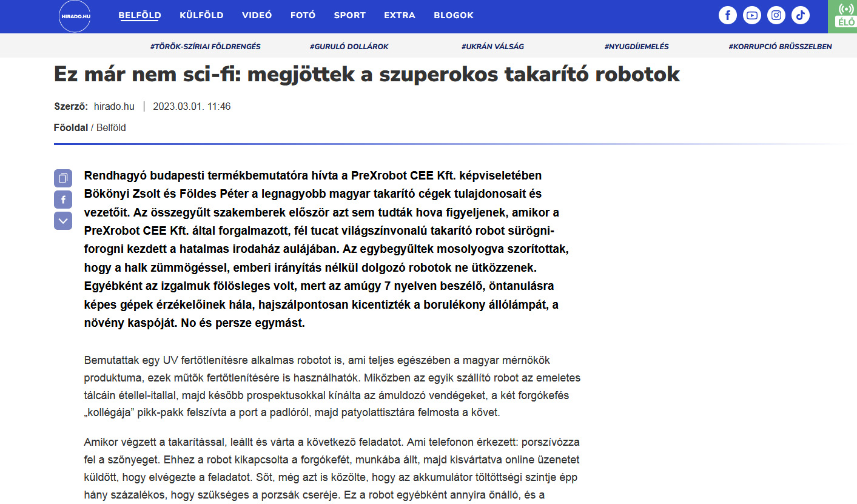Expand more share options chevron
The width and height of the screenshot is (857, 504).
pos(63,221)
